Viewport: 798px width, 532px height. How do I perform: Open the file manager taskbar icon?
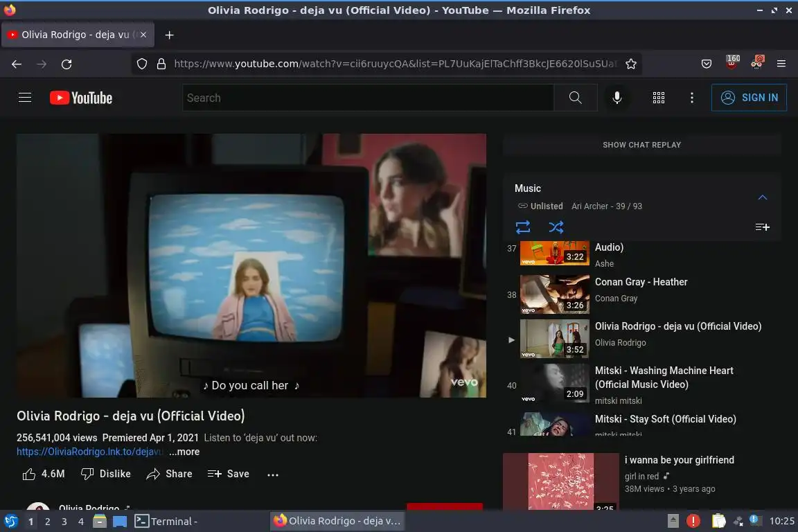(x=100, y=522)
